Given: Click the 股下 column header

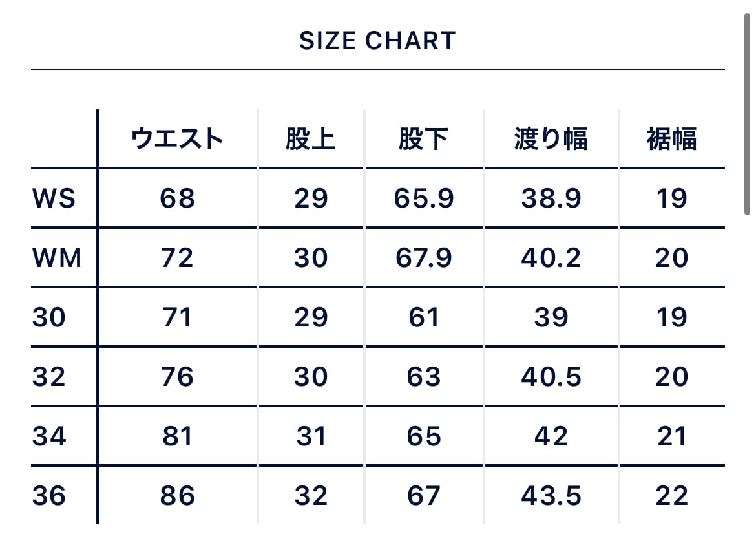Looking at the screenshot, I should click(424, 139).
